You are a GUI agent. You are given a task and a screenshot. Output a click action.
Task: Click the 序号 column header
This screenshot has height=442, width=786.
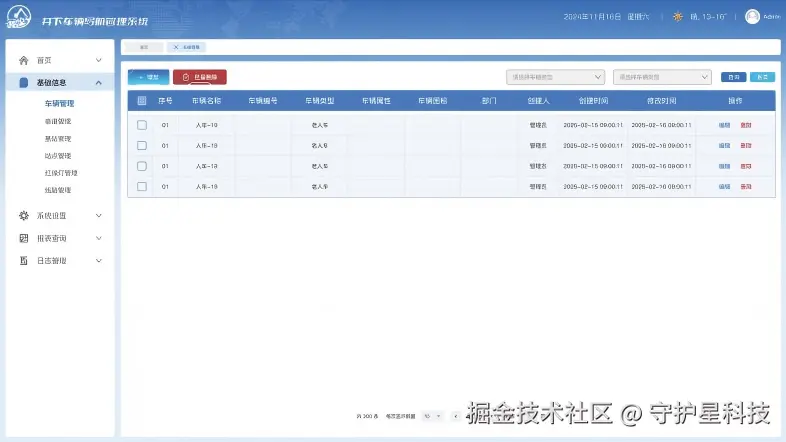coord(165,101)
